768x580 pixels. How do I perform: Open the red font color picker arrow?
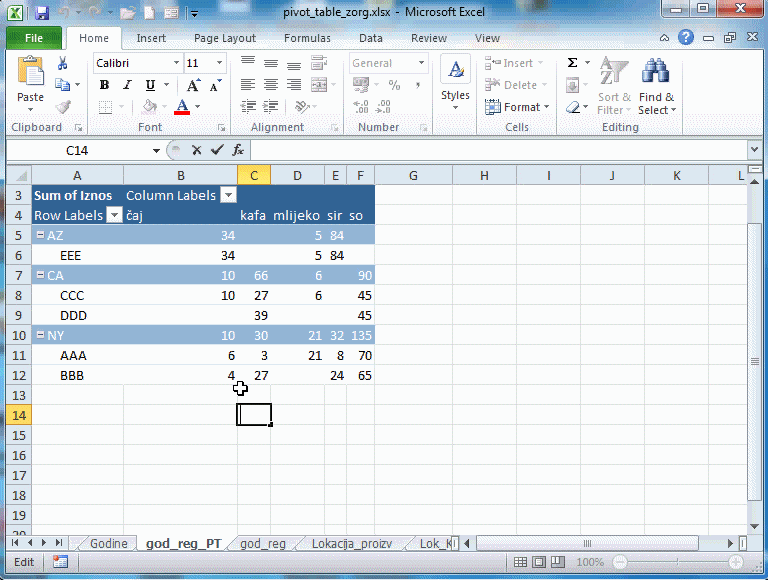(x=198, y=107)
